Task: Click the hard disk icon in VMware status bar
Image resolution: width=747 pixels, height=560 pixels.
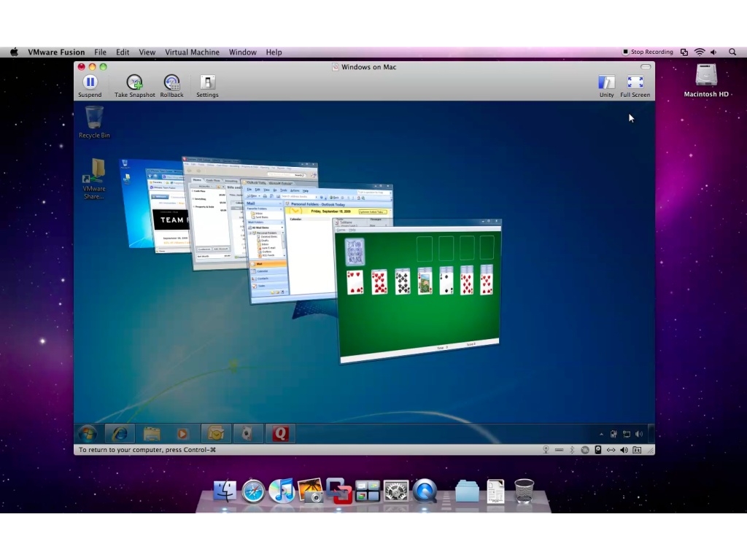Action: 598,450
